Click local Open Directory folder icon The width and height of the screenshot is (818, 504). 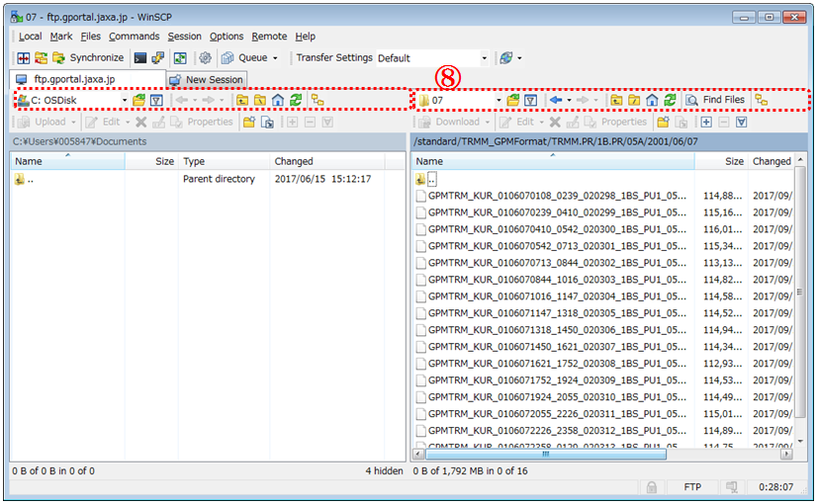[x=138, y=100]
